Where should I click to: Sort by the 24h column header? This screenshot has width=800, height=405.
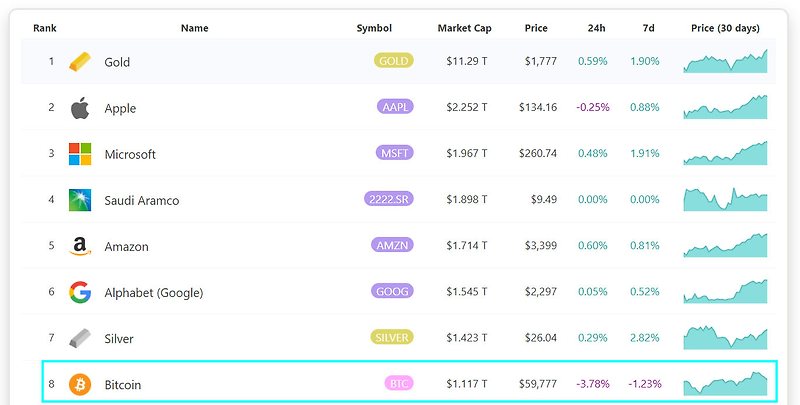pyautogui.click(x=596, y=28)
